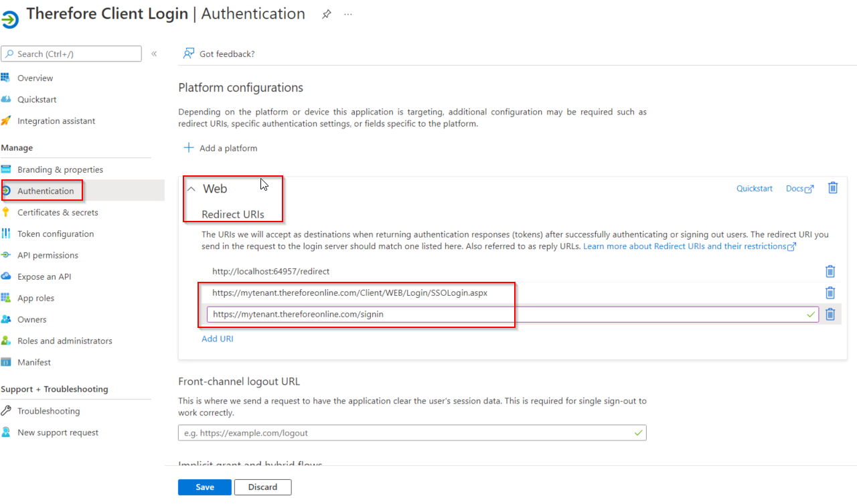This screenshot has width=857, height=504.
Task: Click the Integration assistant rocket icon
Action: click(x=6, y=120)
